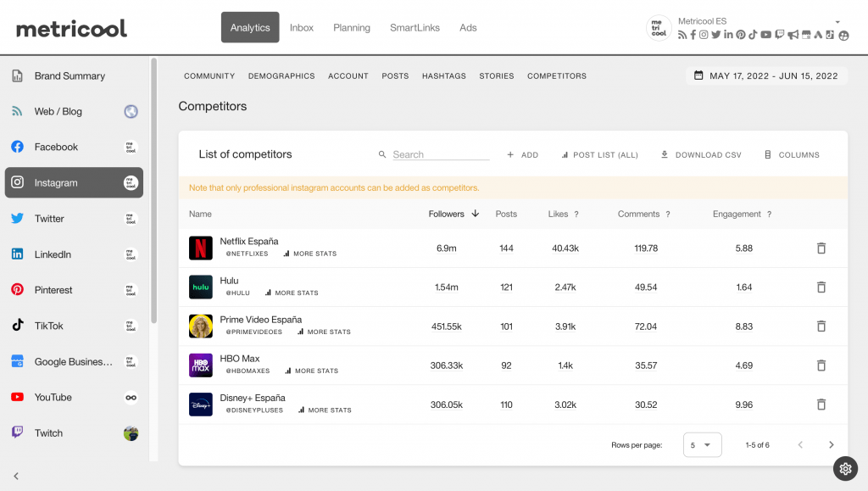Click the Hulu logo thumbnail
Image resolution: width=868 pixels, height=491 pixels.
point(200,287)
